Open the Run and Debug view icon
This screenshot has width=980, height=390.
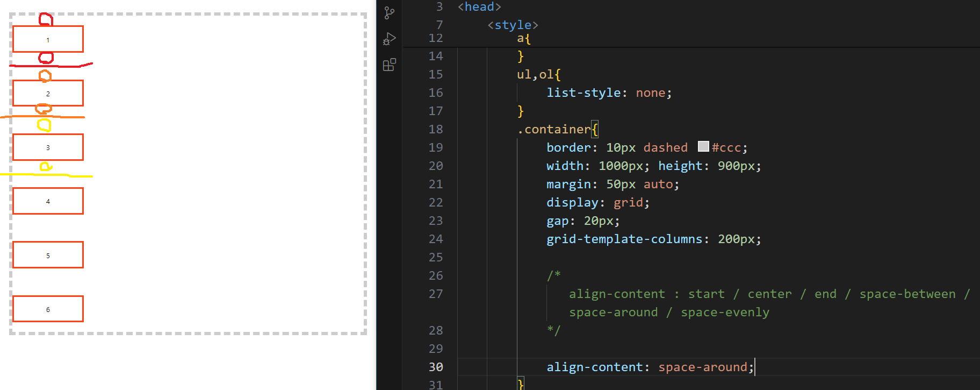tap(390, 39)
